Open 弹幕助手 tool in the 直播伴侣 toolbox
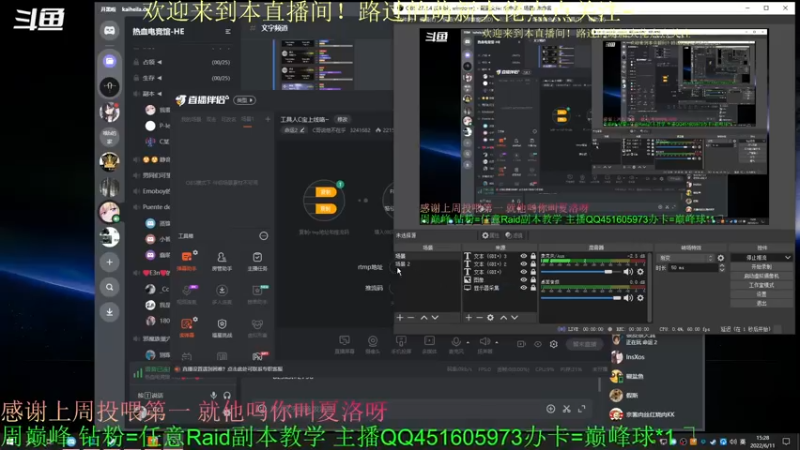Screen dimensions: 800x450 [x=187, y=261]
